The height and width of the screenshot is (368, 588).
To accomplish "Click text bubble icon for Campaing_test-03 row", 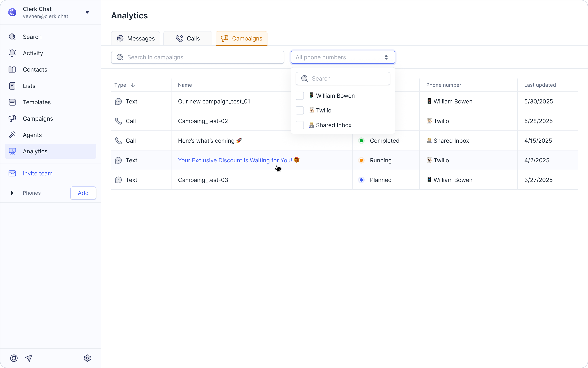I will pos(118,180).
